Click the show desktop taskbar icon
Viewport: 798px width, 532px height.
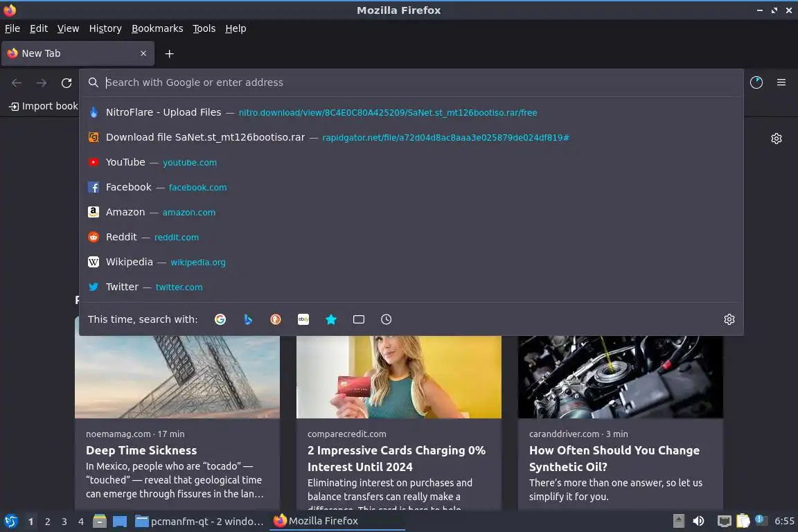120,522
